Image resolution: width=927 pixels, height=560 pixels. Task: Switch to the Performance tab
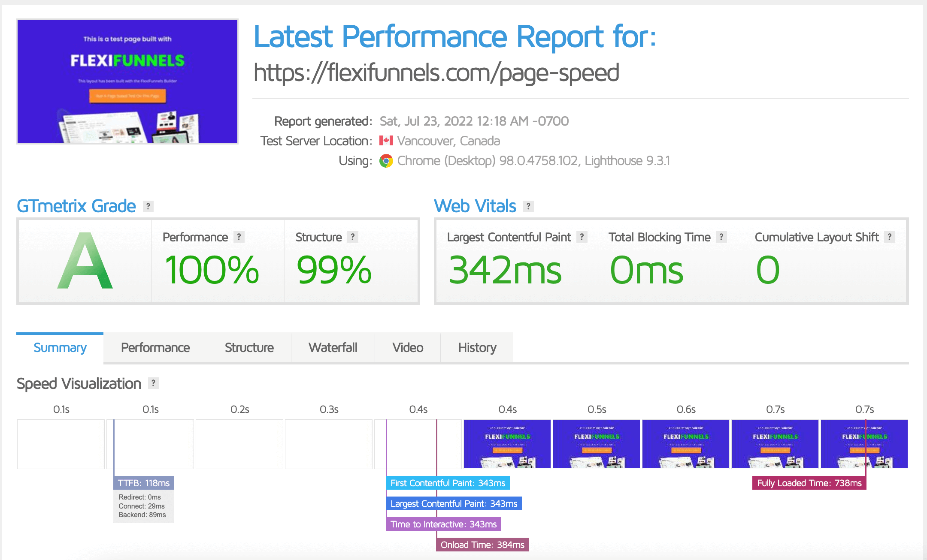pos(155,347)
